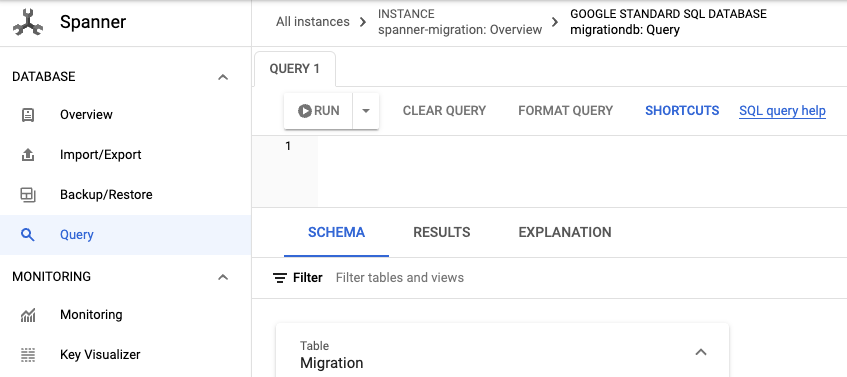Click the FORMAT QUERY button

coord(566,111)
